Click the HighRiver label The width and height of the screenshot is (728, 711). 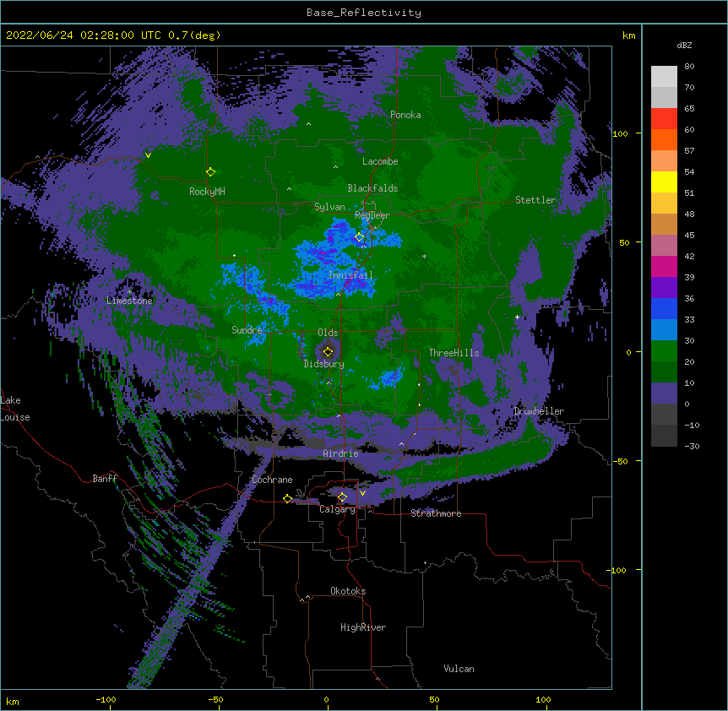363,627
